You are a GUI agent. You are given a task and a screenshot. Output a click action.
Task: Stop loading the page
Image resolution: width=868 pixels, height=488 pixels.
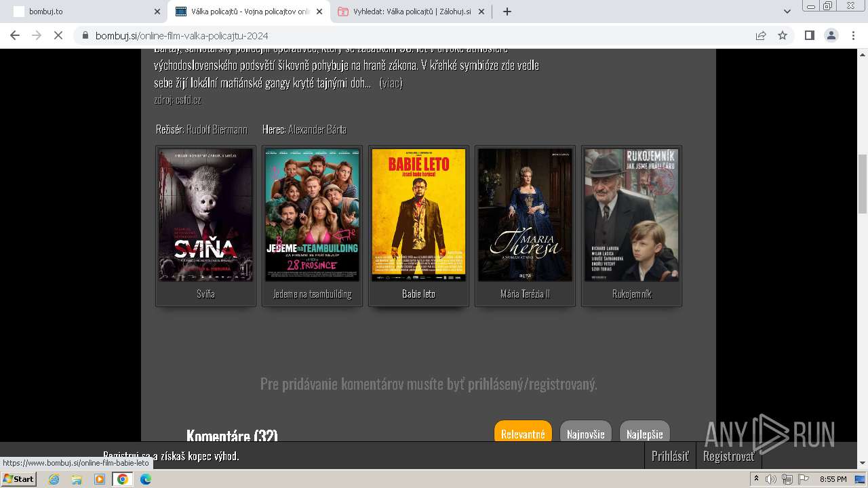pos(58,35)
